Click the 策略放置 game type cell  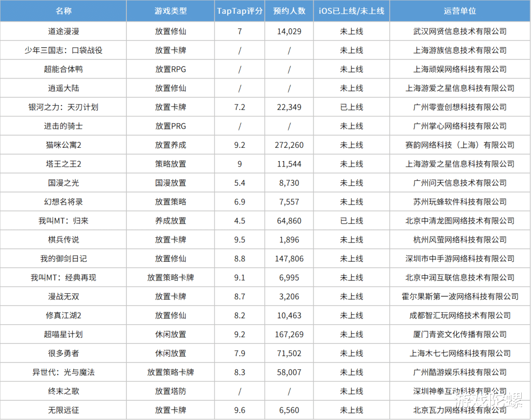point(171,164)
